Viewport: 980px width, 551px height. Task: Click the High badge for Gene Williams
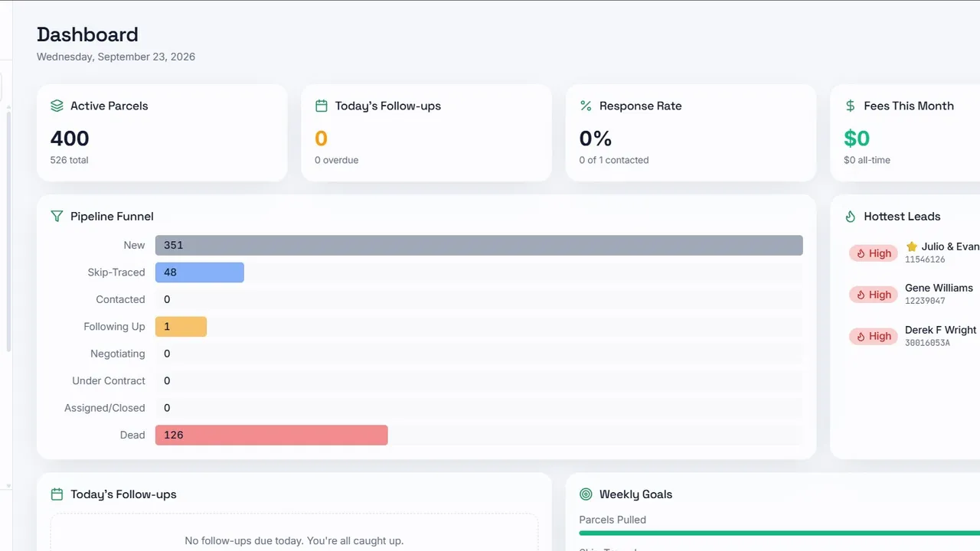point(873,295)
